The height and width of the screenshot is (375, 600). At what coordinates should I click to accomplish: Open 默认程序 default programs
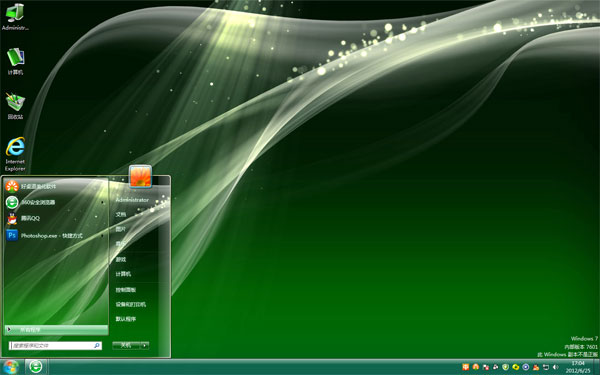[x=126, y=319]
